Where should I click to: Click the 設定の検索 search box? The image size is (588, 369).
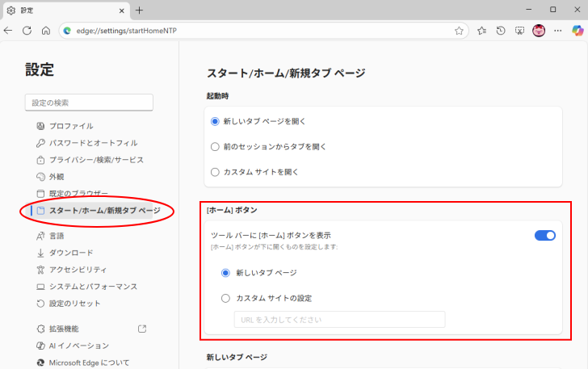tap(89, 103)
